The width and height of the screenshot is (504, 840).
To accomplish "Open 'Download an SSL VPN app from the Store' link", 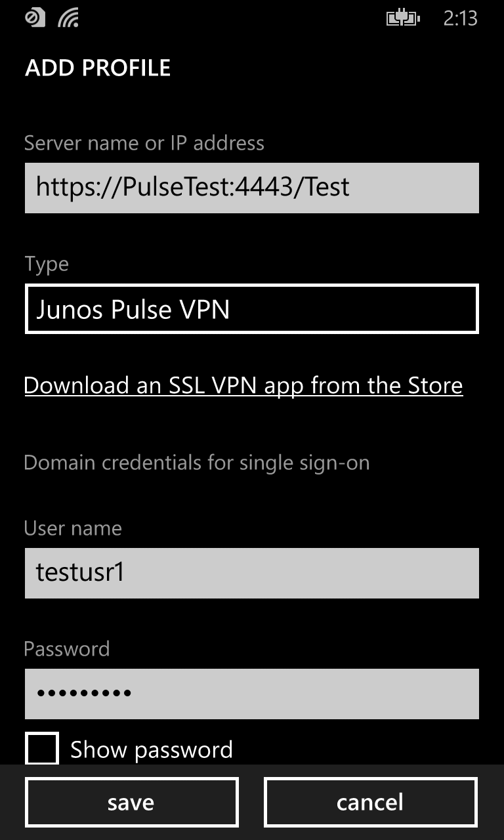I will click(243, 385).
